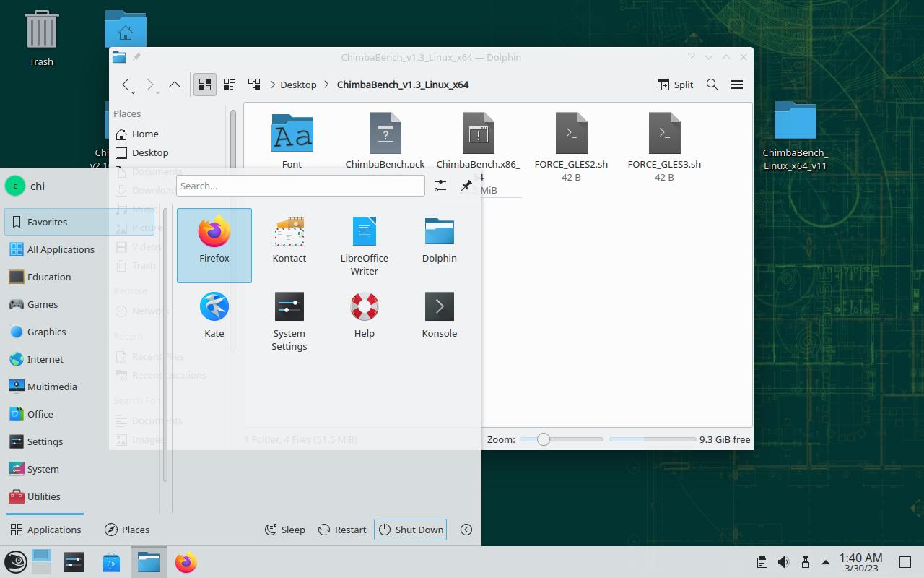This screenshot has width=924, height=578.
Task: Click the launcher Search field
Action: [x=300, y=186]
